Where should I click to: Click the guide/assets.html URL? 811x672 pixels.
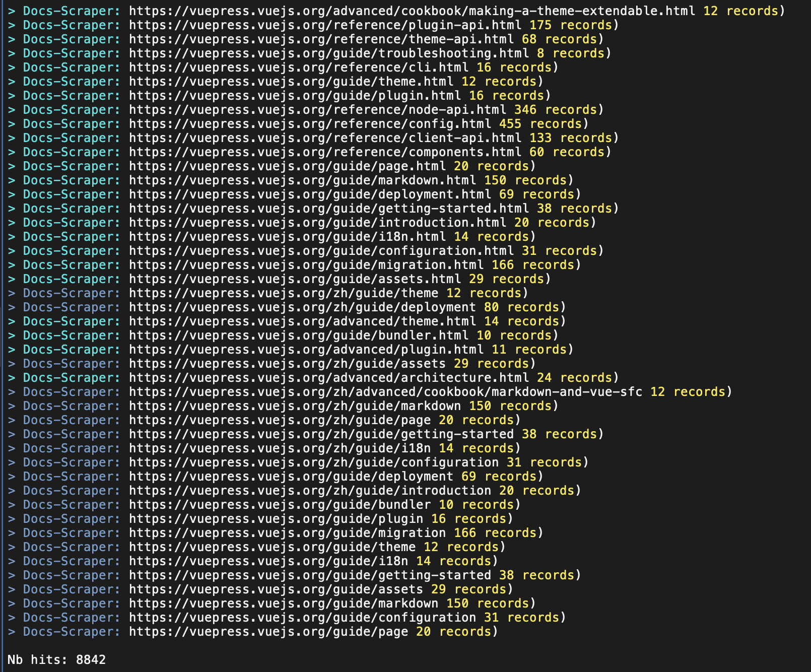[x=295, y=279]
